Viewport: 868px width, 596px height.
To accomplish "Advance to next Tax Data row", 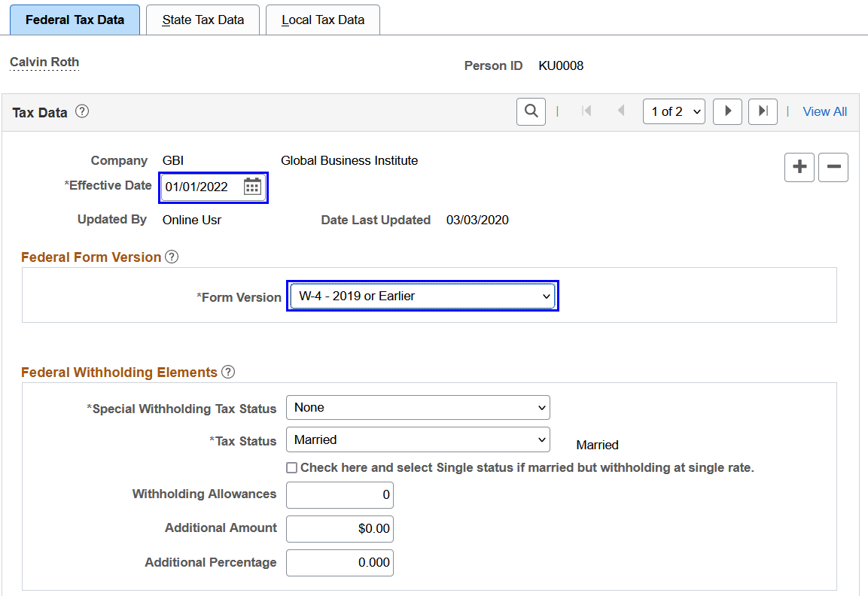I will pyautogui.click(x=727, y=111).
